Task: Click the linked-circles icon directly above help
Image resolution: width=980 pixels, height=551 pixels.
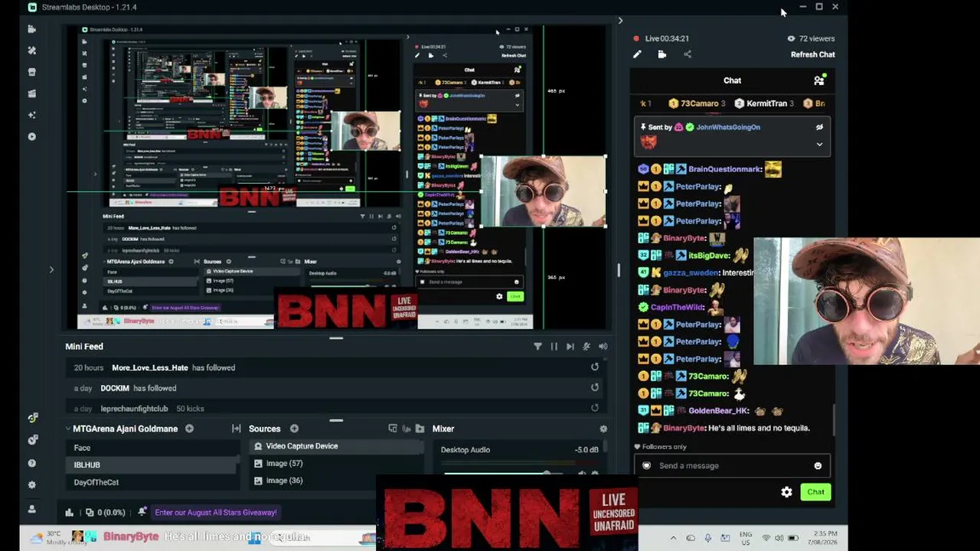Action: point(32,440)
